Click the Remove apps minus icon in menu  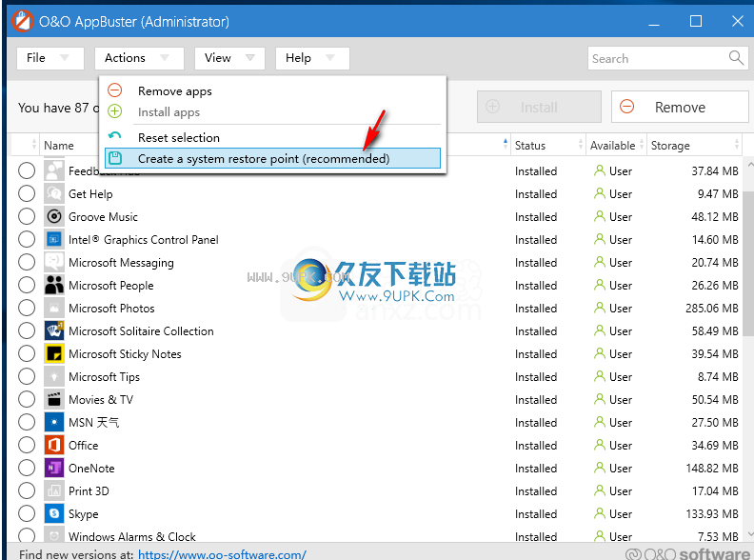click(x=114, y=90)
